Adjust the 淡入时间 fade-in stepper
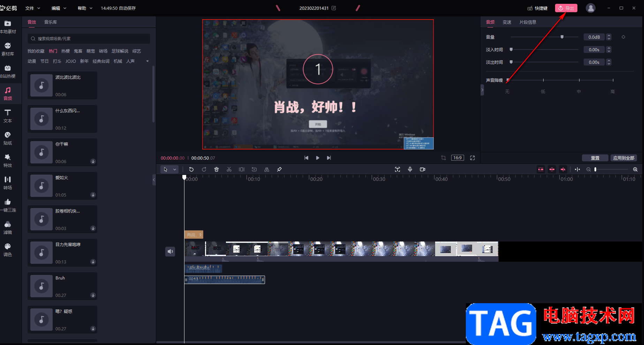Screen dimensions: 644x345 coord(609,49)
